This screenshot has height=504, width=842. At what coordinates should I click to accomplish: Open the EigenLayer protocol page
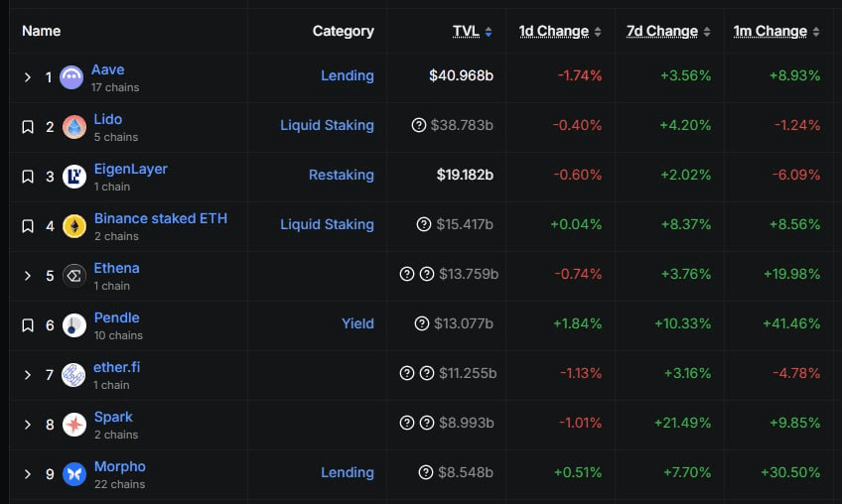pos(130,169)
